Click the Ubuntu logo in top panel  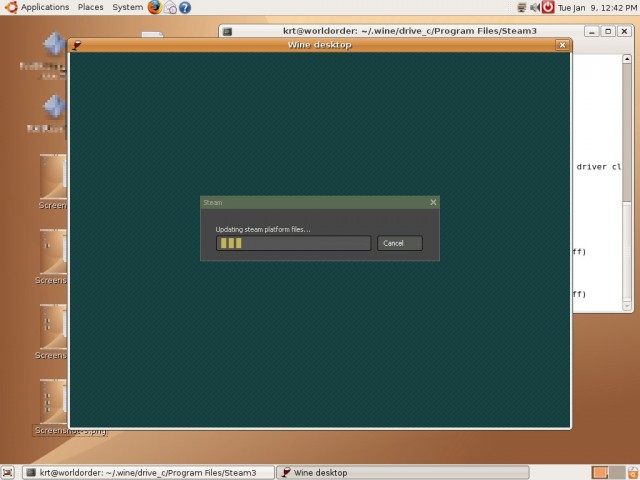click(x=11, y=7)
